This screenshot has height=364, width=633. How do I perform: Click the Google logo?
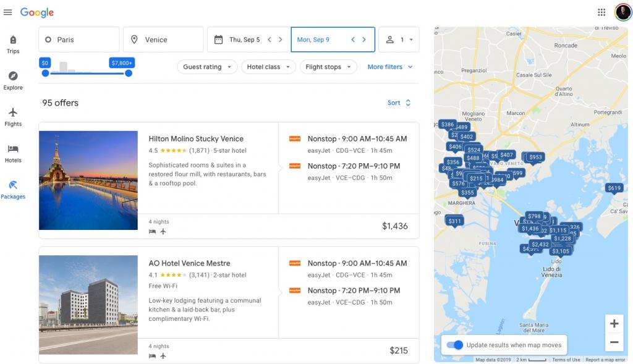pos(37,12)
